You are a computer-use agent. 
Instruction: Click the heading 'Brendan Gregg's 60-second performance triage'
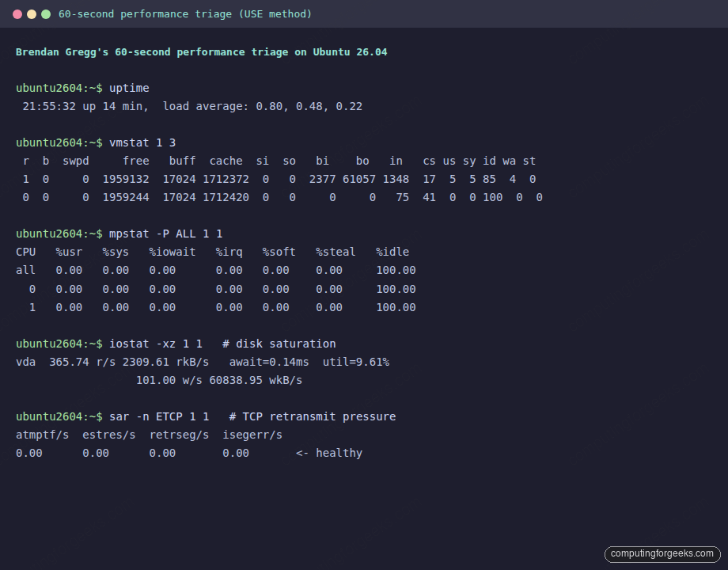[x=154, y=52]
